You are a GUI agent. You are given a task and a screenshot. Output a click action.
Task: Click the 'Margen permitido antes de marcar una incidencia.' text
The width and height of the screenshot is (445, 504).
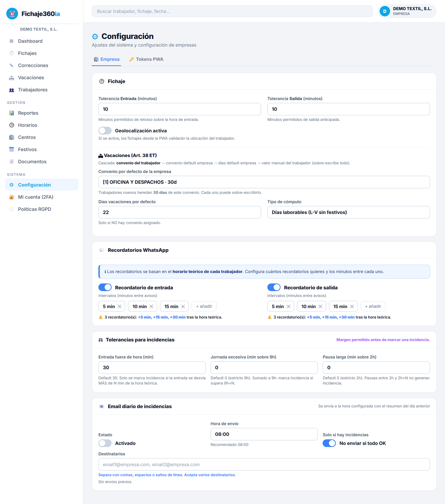pos(383,340)
